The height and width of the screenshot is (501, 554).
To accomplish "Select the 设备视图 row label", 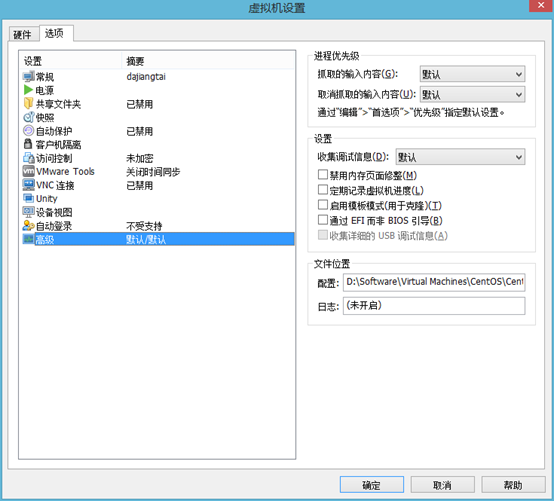I will 54,212.
